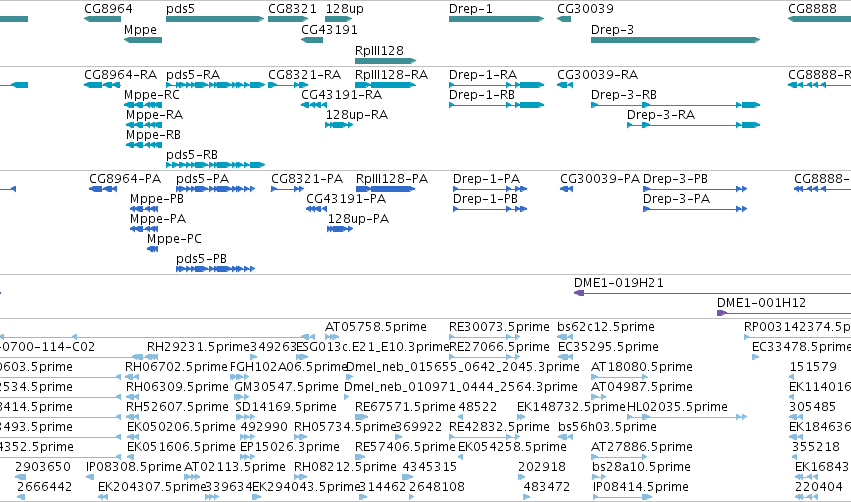Select the CG30039-PA protein label

click(x=600, y=179)
